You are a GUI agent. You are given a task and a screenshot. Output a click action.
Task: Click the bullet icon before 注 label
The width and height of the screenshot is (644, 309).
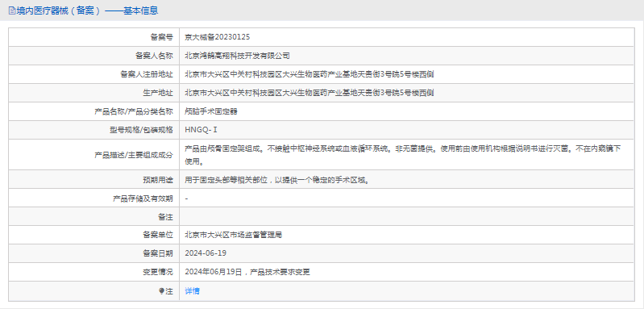click(161, 291)
